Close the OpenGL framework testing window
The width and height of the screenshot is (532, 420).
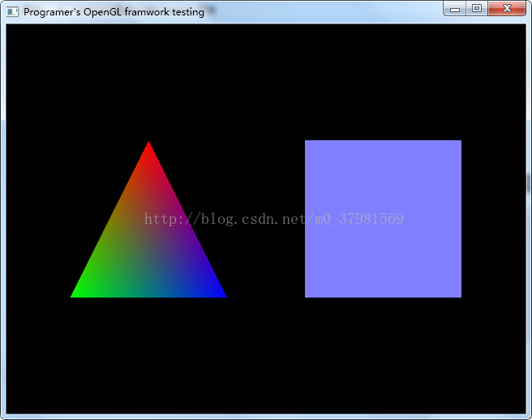click(x=507, y=8)
